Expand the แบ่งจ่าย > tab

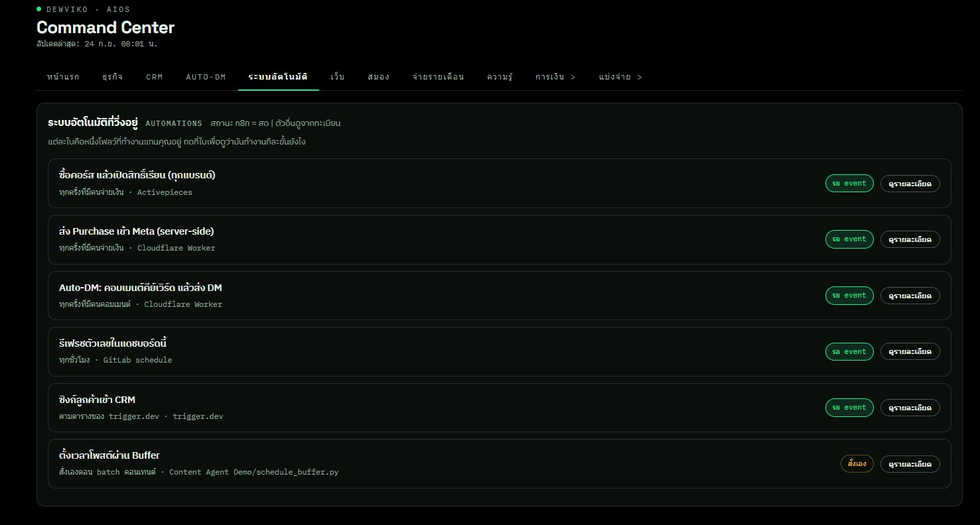click(620, 77)
